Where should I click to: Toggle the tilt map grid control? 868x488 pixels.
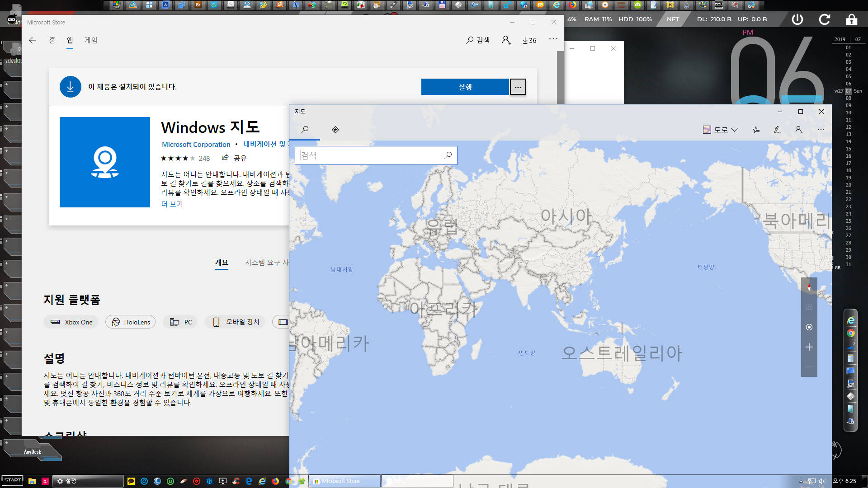point(809,307)
